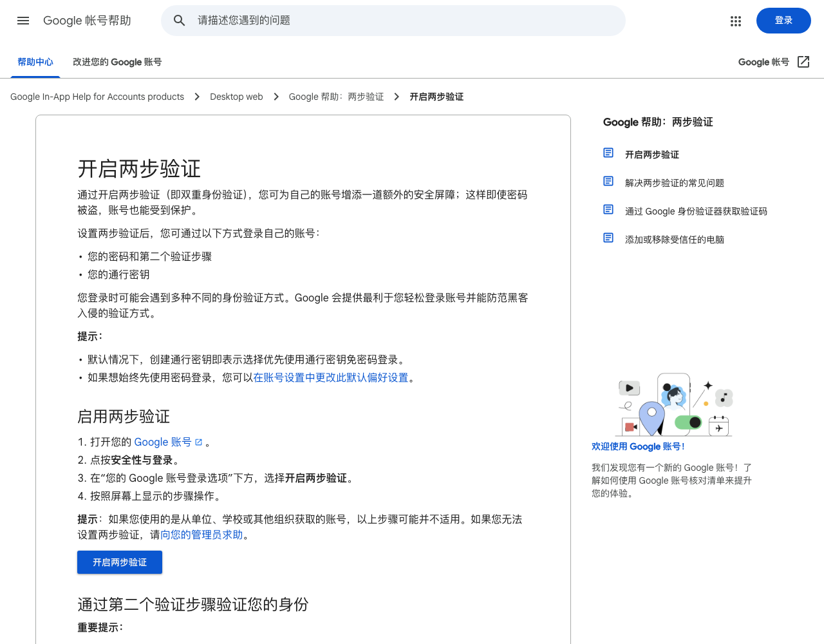
Task: Click the 登录 sign-in button
Action: coord(783,21)
